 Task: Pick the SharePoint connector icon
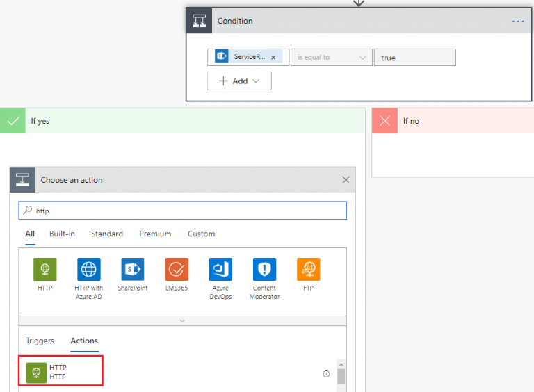coord(132,270)
